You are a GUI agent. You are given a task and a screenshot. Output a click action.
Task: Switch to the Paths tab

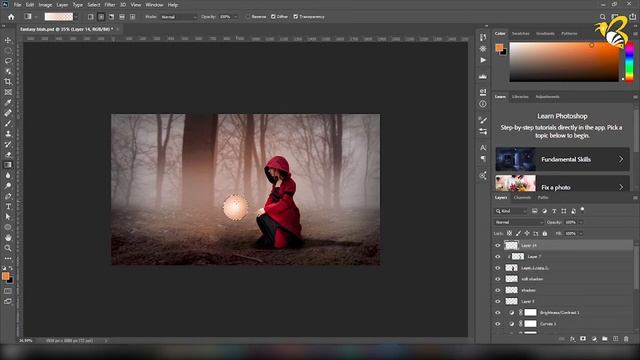pyautogui.click(x=543, y=198)
